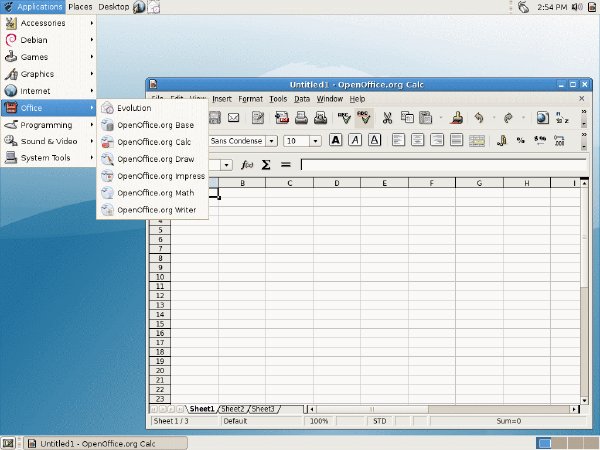Switch to the Sheet2 tab

[x=233, y=409]
